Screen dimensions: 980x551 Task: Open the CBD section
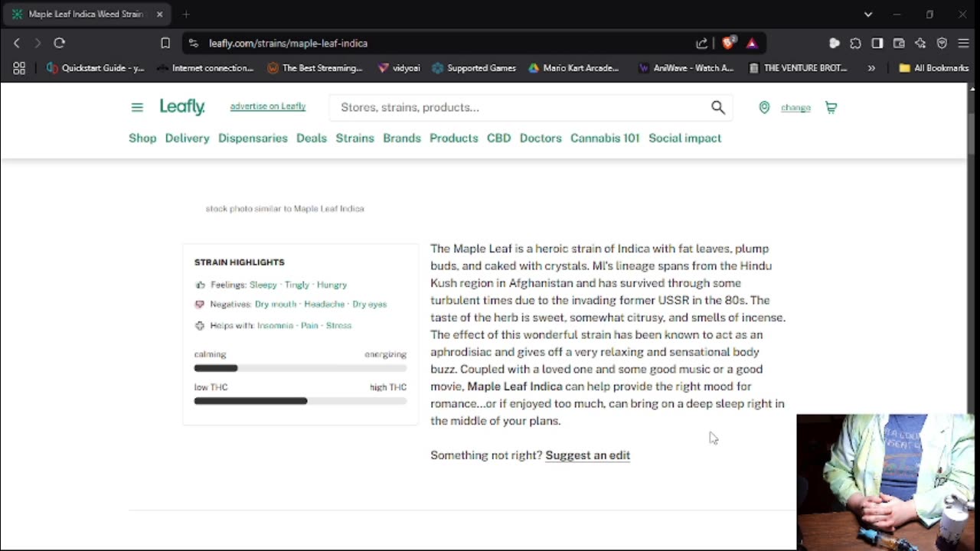tap(498, 138)
